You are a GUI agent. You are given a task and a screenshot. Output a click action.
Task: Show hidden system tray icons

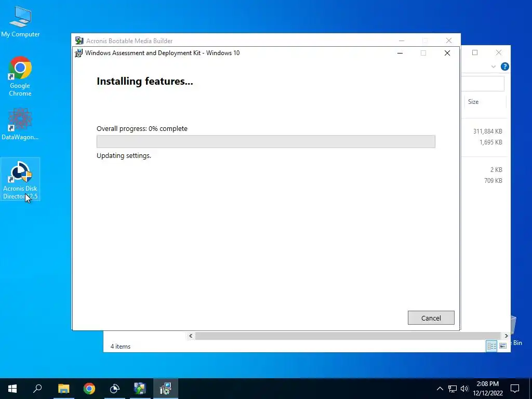tap(440, 389)
